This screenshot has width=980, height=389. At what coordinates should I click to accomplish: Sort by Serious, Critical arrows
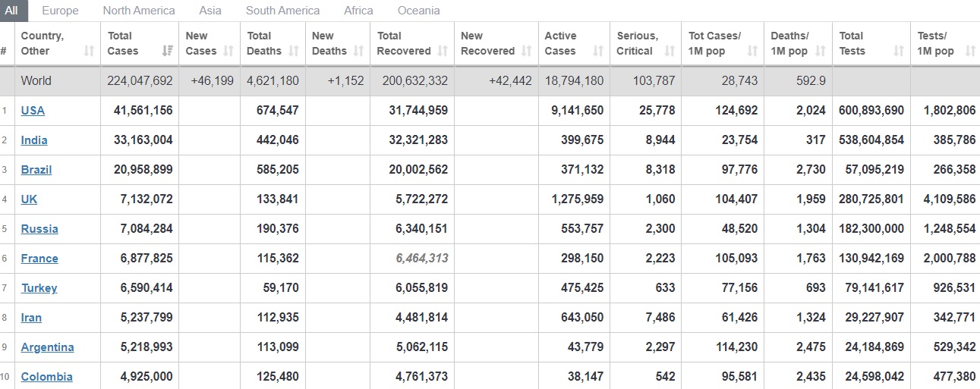tap(670, 51)
